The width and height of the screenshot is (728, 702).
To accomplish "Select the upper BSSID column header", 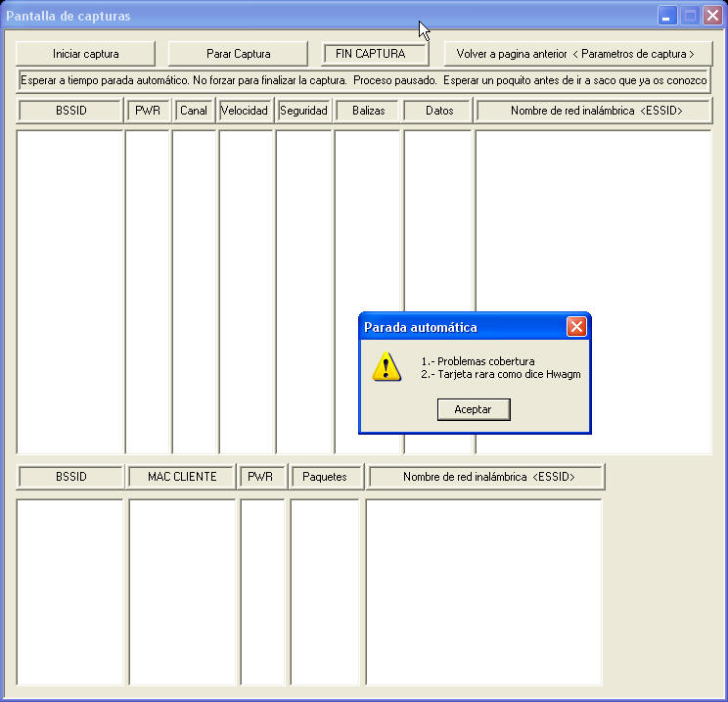I will tap(70, 111).
